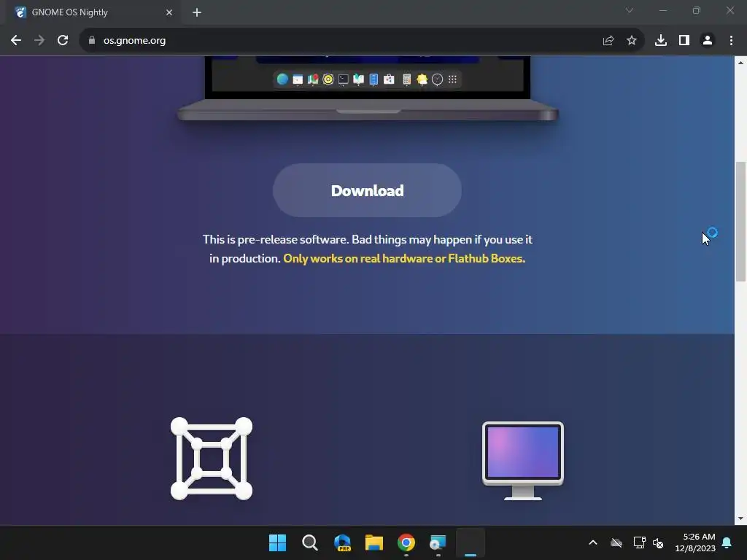Open the Chrome profile icon
The width and height of the screenshot is (747, 560).
tap(708, 41)
